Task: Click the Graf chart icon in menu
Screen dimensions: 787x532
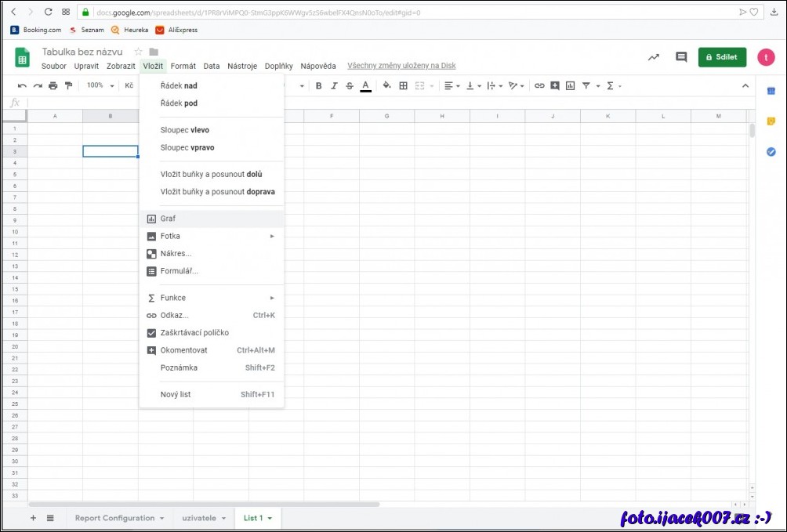Action: pos(152,219)
